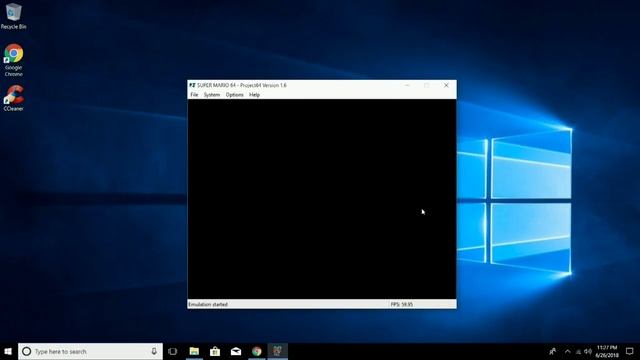Open Microsoft Store from the taskbar
The height and width of the screenshot is (360, 640).
215,351
